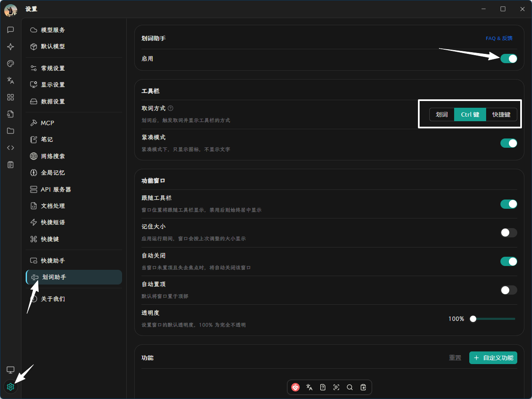Click the 自定义功能 button
Viewport: 532px width, 399px height.
493,358
